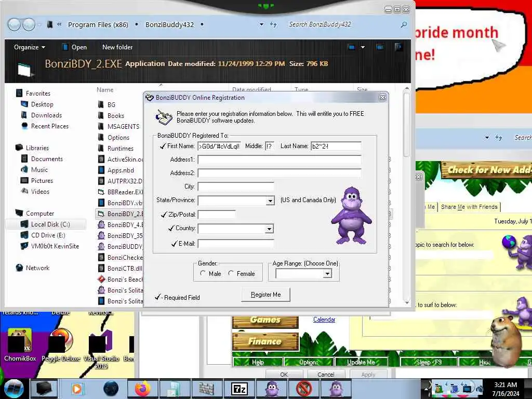Expand the view options dropdown arrow
The width and height of the screenshot is (532, 399).
point(363,47)
